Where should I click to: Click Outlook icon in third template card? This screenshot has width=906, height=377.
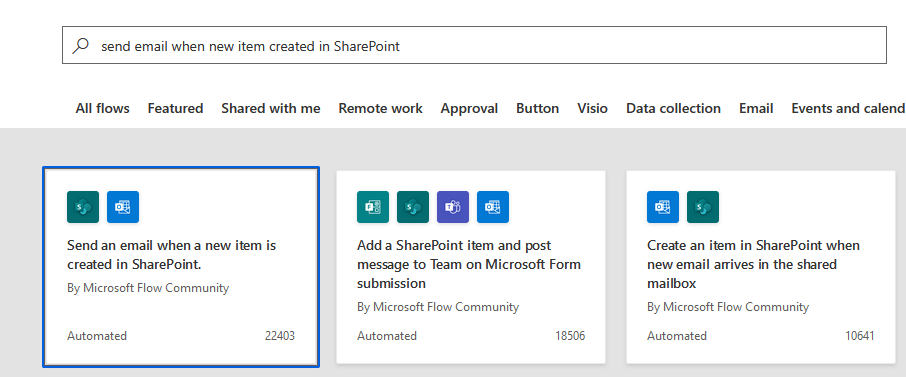(663, 207)
